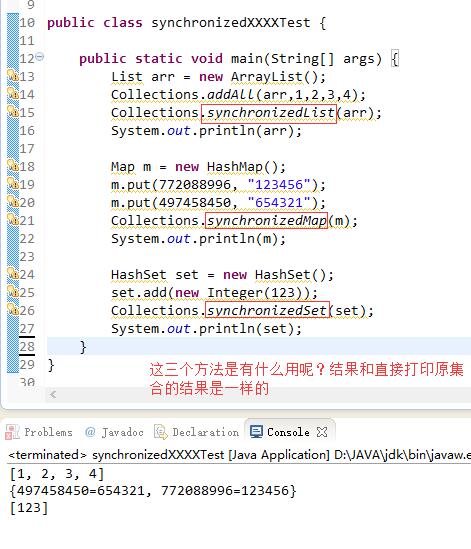Click the string "654321" on line 20
The height and width of the screenshot is (549, 471).
[279, 203]
